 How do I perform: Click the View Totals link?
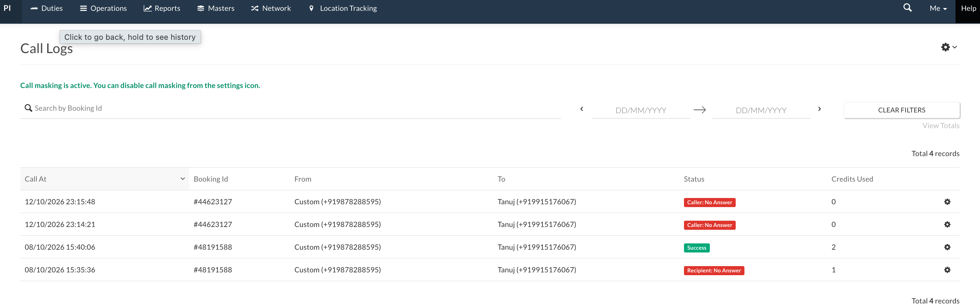coord(941,126)
